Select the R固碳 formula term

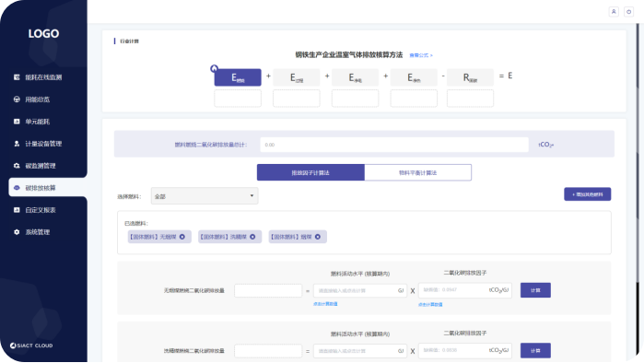470,77
